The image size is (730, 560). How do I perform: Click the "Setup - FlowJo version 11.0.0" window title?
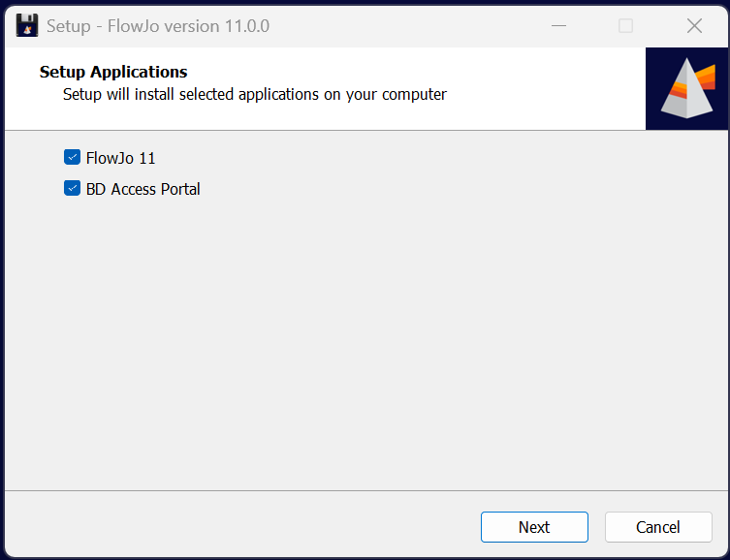158,26
